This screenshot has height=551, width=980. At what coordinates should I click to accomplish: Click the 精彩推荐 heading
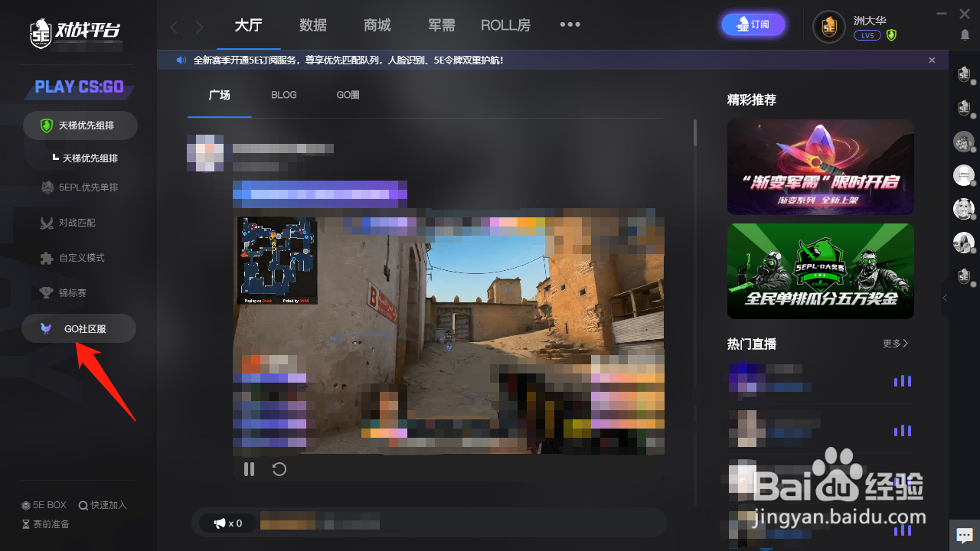[x=752, y=100]
